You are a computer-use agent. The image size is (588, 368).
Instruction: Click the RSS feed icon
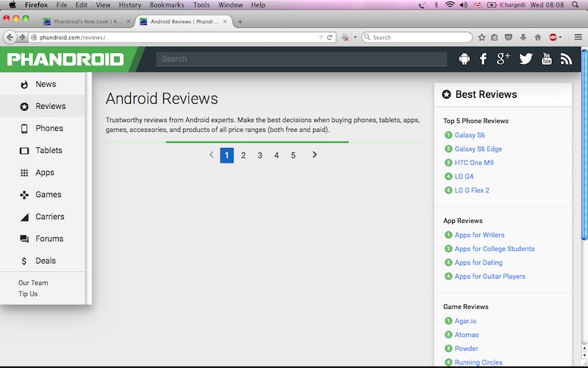pyautogui.click(x=565, y=59)
